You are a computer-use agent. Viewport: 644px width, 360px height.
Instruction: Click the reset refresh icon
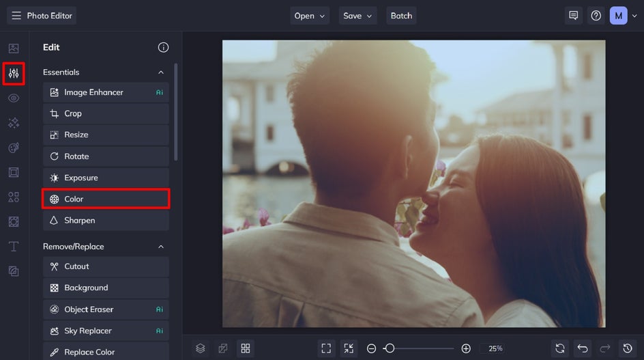tap(560, 348)
